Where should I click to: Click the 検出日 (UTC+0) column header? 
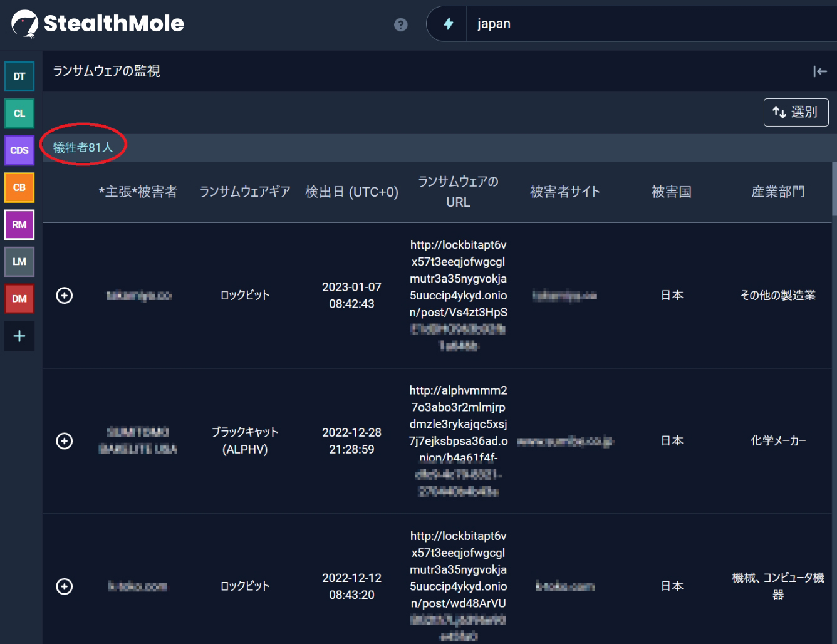[351, 192]
